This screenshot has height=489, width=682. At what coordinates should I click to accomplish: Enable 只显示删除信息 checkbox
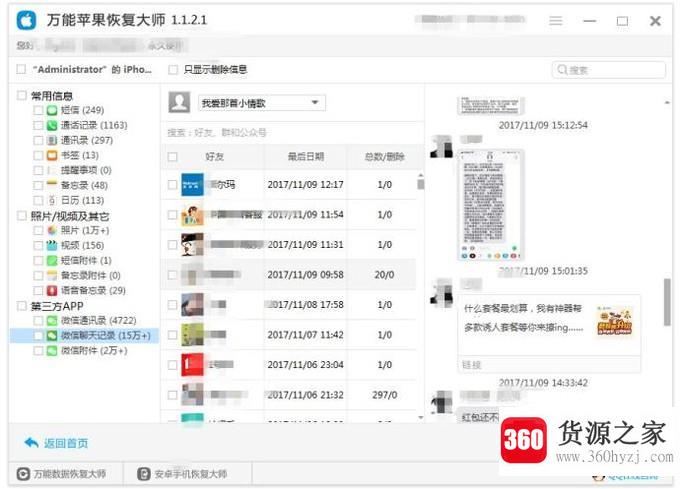tap(173, 70)
